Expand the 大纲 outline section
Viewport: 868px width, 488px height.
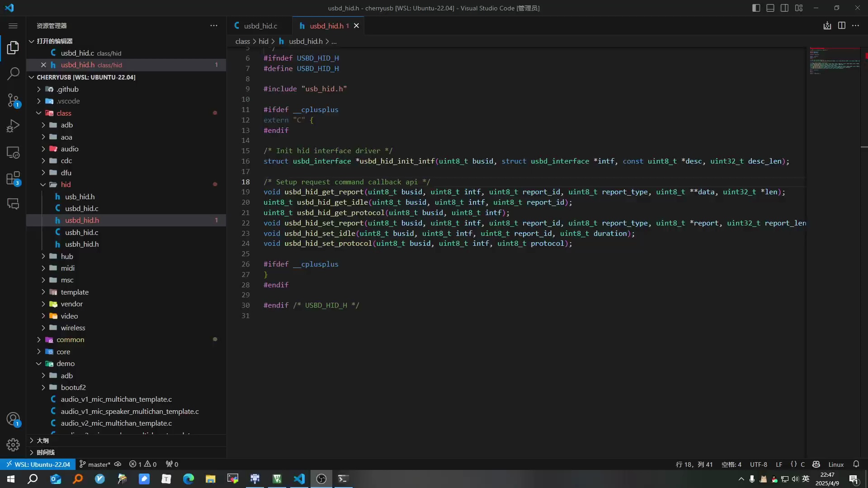tap(42, 440)
